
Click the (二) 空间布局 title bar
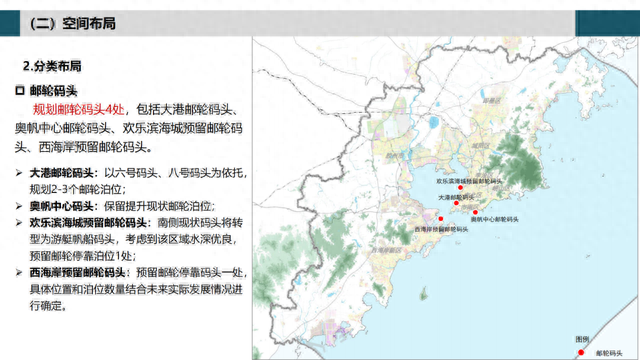point(297,23)
